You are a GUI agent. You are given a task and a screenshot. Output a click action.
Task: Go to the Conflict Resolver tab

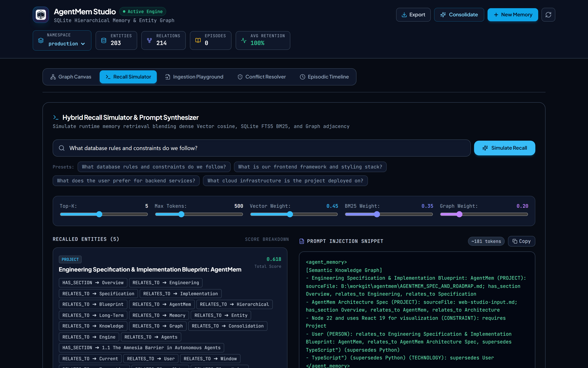pos(262,77)
